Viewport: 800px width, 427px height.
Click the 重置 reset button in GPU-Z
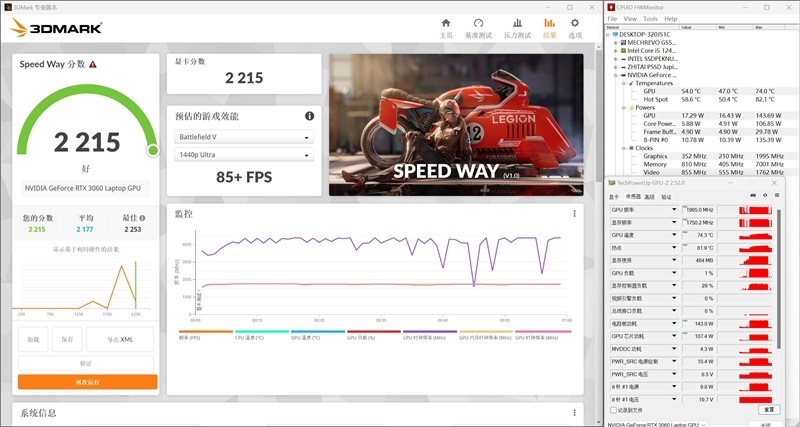(769, 410)
